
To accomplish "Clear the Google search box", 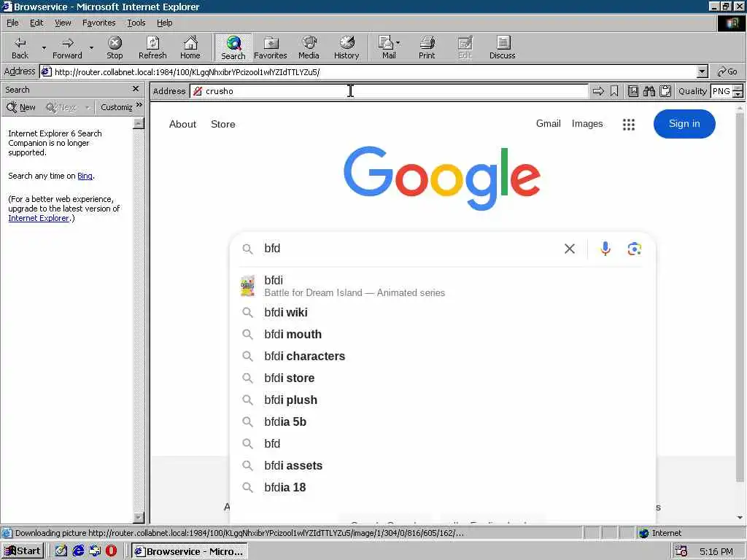I will (x=569, y=249).
